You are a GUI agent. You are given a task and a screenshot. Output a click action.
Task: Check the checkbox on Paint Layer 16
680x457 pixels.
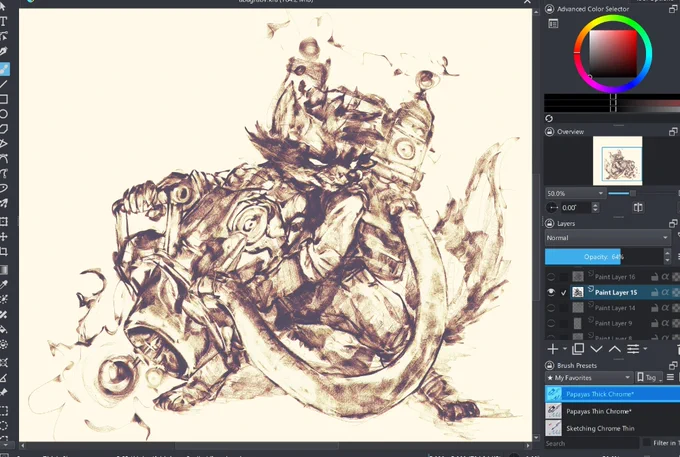click(563, 277)
